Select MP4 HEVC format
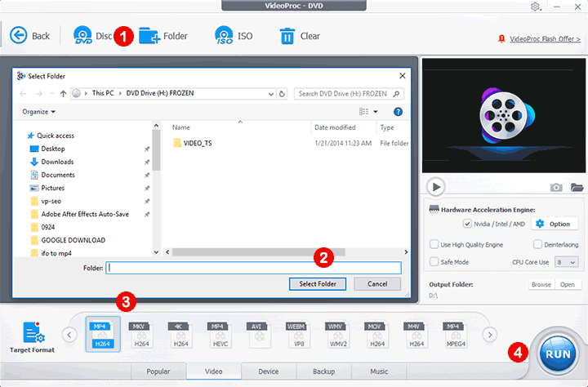 point(220,334)
